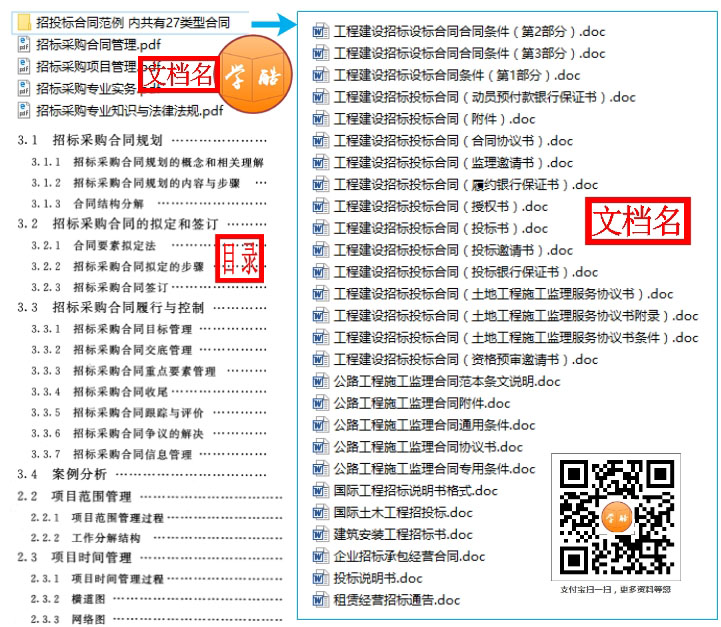This screenshot has width=721, height=627.
Task: Click the Word icon beside 公路工程施工监理合同附件.doc
Action: [320, 403]
